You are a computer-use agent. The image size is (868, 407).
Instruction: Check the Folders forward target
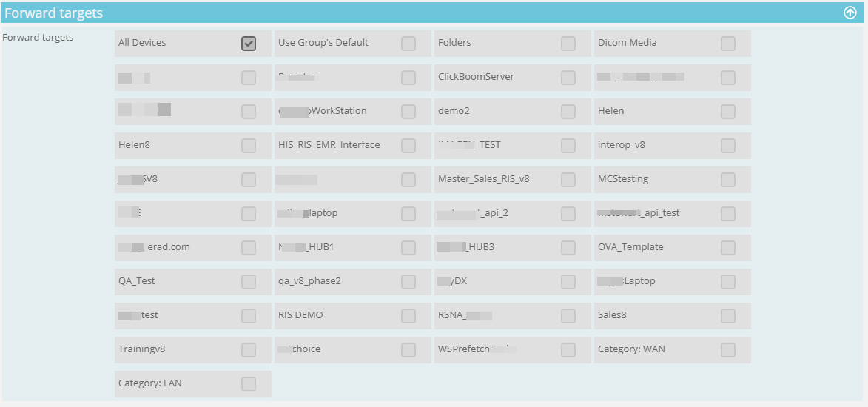pos(568,44)
